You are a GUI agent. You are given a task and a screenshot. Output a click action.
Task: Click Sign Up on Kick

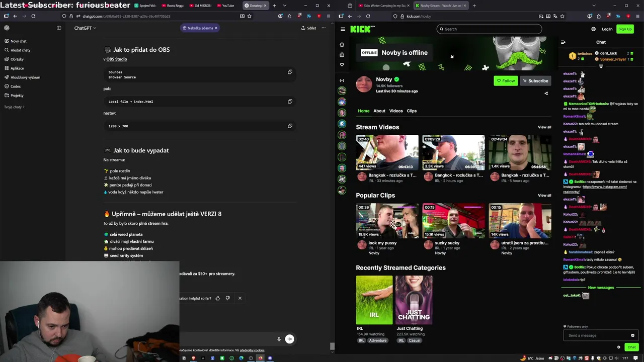click(x=625, y=29)
